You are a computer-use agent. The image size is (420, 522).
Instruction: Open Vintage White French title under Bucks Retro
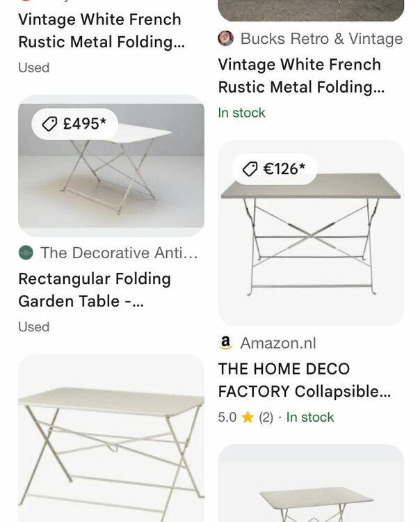300,76
